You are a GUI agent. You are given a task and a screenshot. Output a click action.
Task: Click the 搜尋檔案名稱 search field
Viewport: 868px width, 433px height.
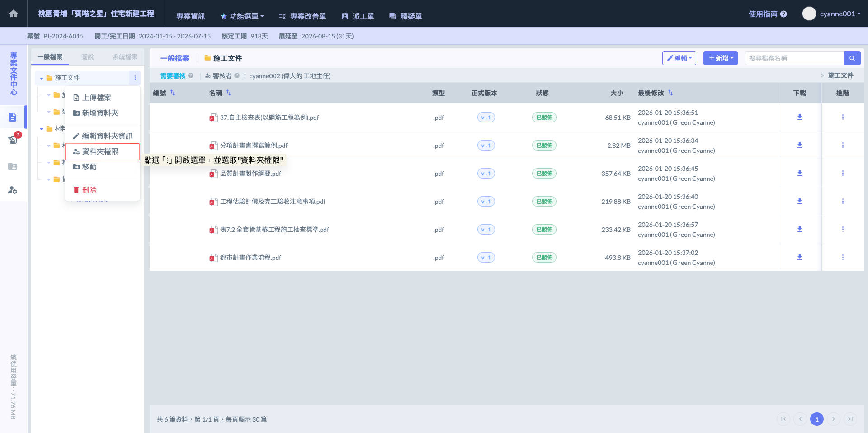[794, 58]
